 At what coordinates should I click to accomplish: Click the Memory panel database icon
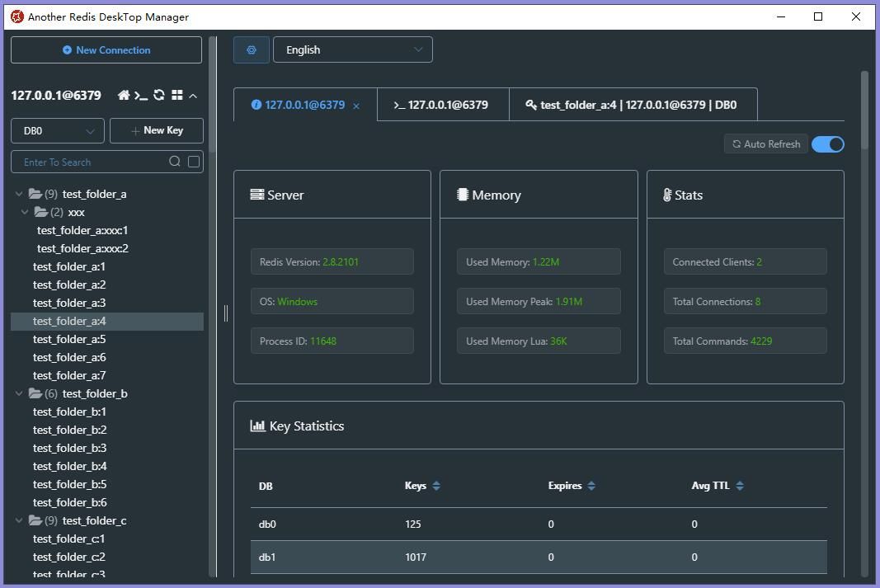[462, 195]
